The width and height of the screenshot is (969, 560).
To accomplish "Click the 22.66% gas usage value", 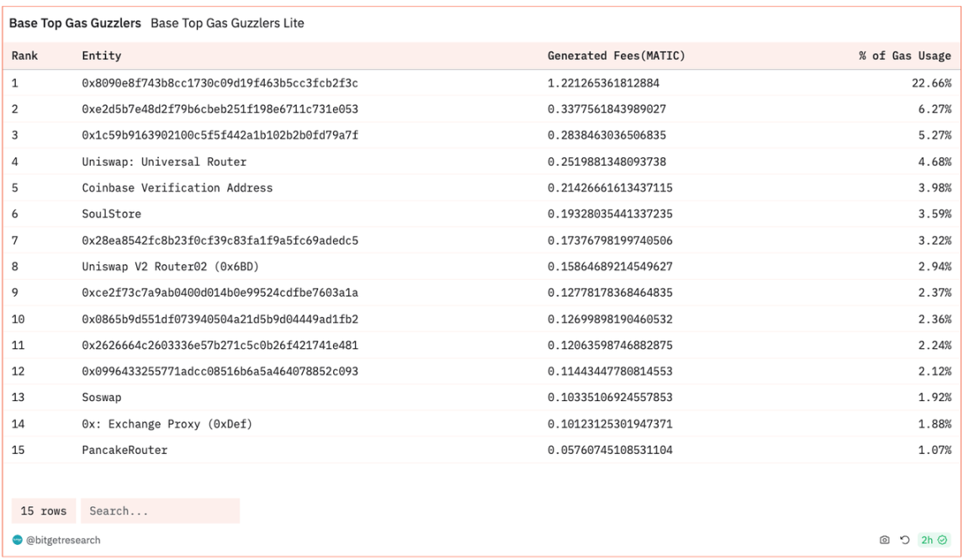I will [935, 83].
